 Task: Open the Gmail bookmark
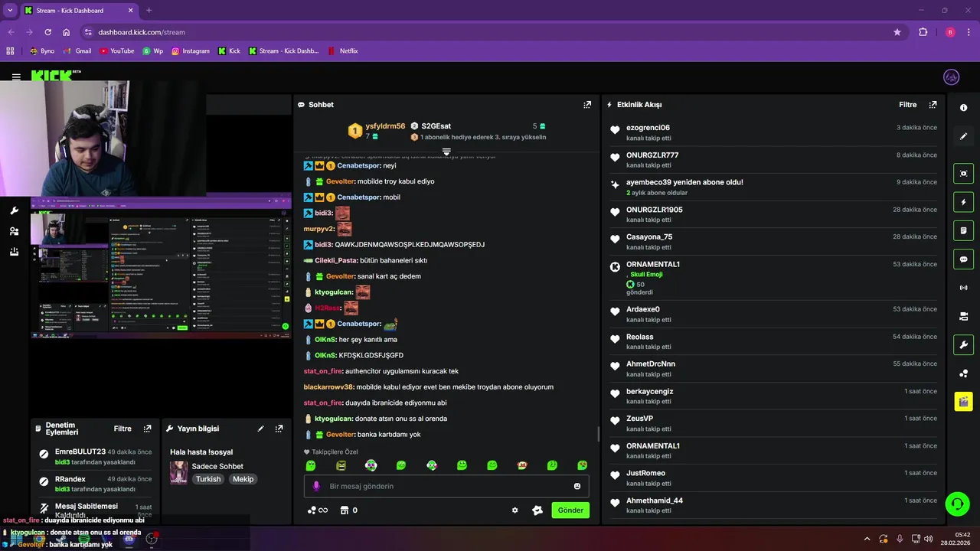click(x=76, y=51)
